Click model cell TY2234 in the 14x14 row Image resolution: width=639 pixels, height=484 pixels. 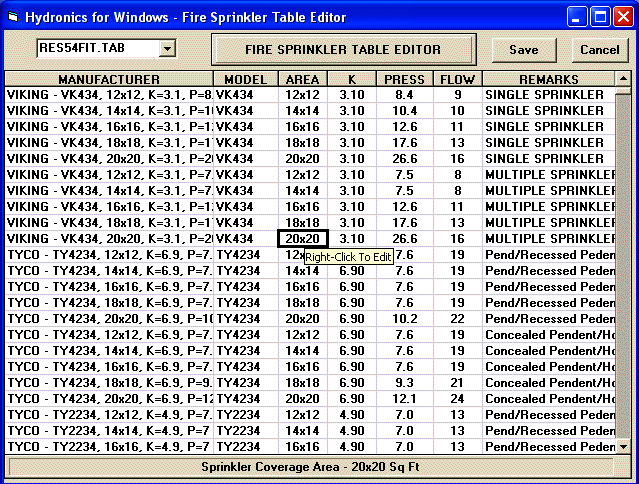(x=246, y=431)
